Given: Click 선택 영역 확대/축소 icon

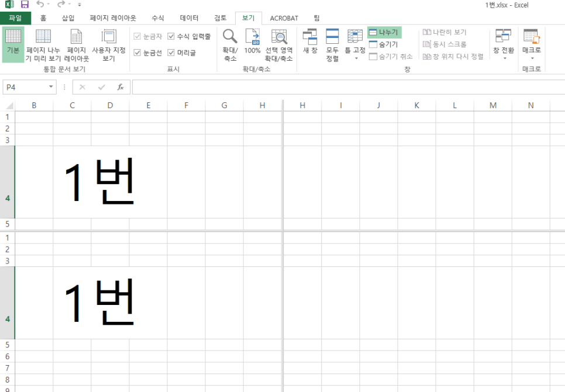Looking at the screenshot, I should (x=278, y=45).
